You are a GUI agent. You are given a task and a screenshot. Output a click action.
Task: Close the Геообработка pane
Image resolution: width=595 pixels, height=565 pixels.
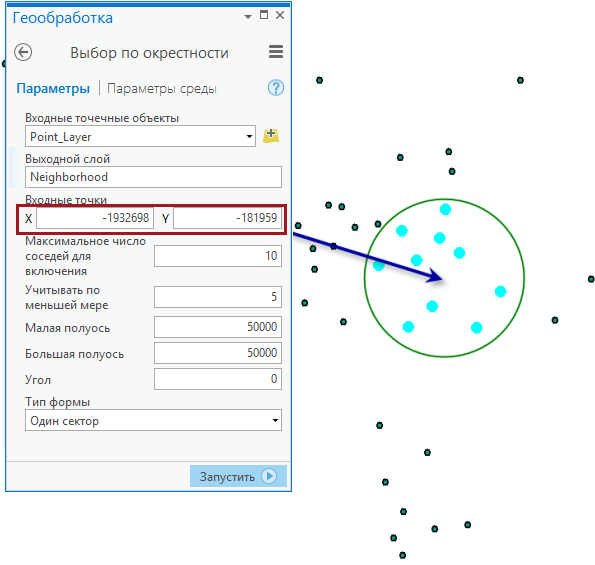point(280,15)
